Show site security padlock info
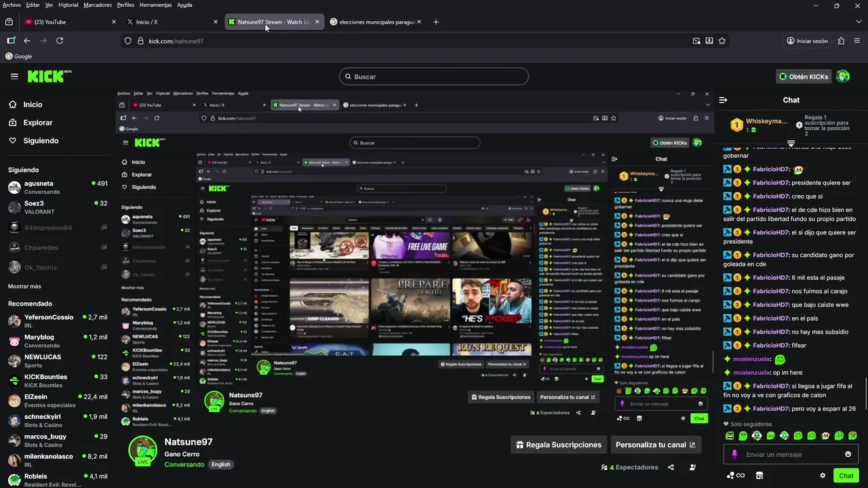 click(140, 41)
